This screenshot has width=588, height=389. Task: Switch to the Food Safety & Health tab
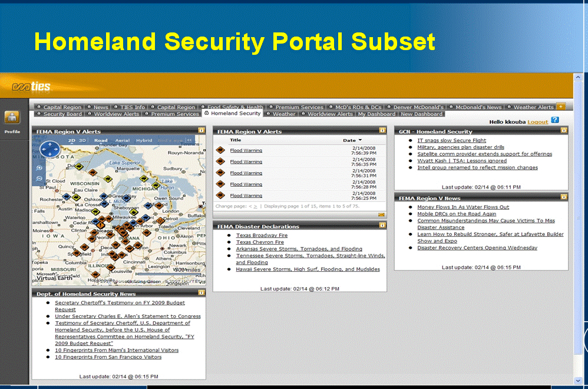tap(232, 107)
